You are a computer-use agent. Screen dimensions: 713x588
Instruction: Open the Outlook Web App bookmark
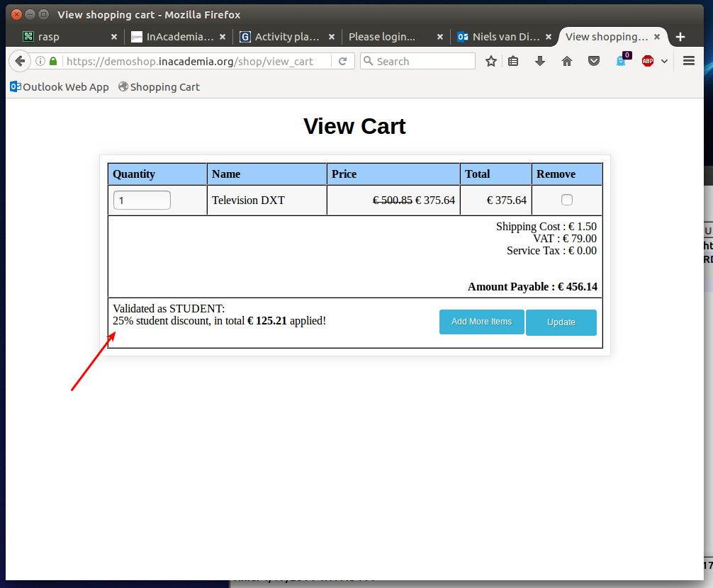[x=60, y=87]
